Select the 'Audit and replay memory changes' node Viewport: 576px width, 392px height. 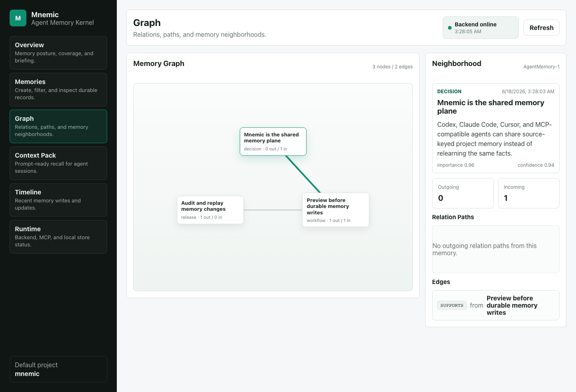[210, 210]
